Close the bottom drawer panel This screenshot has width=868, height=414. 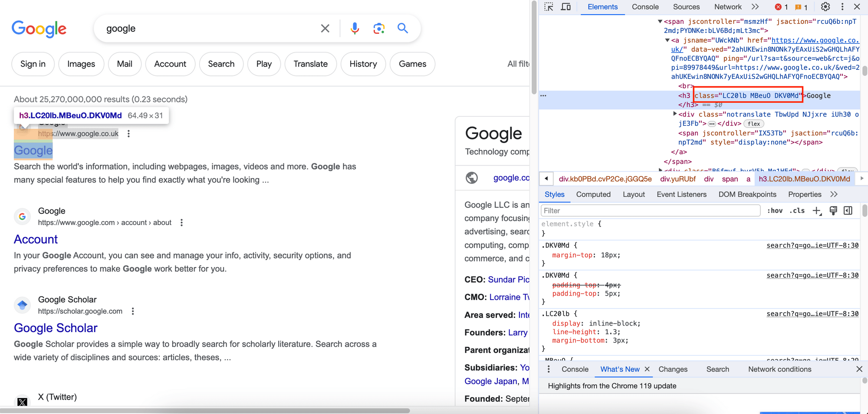859,369
